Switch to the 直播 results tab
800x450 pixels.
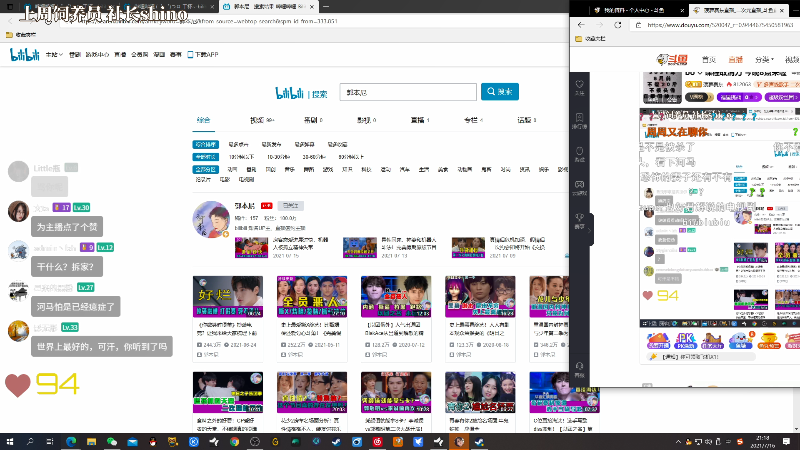click(x=420, y=120)
